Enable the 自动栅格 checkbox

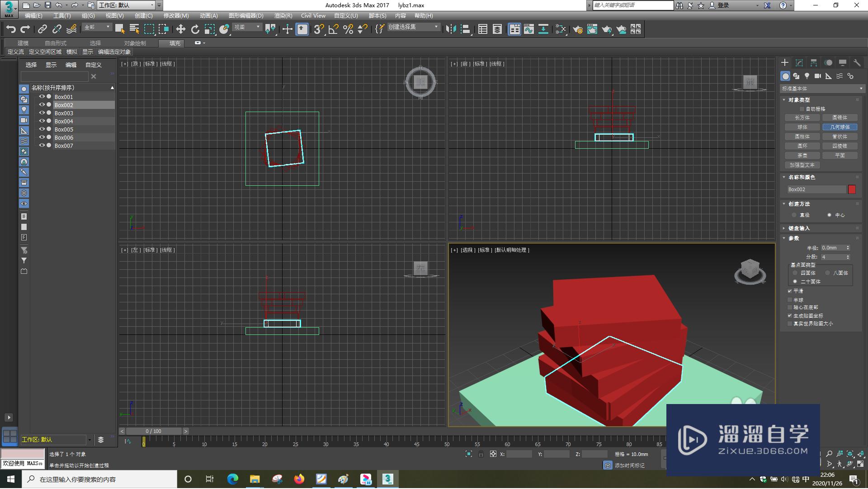pyautogui.click(x=802, y=109)
